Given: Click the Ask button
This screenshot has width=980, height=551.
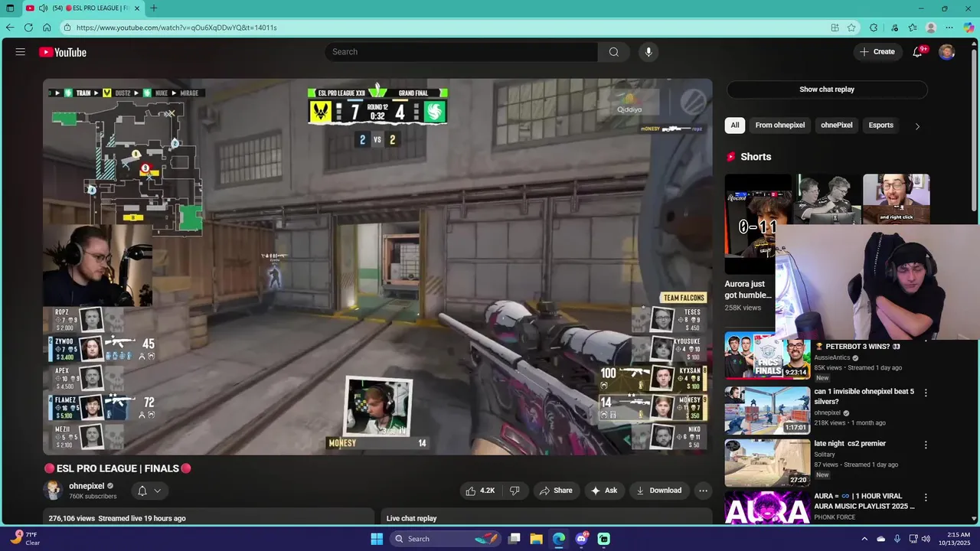Looking at the screenshot, I should (x=604, y=491).
